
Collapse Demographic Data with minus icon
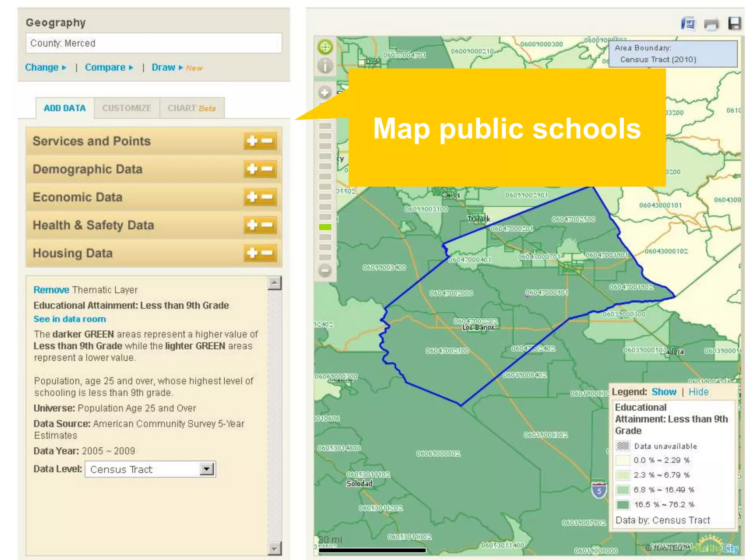pos(267,169)
